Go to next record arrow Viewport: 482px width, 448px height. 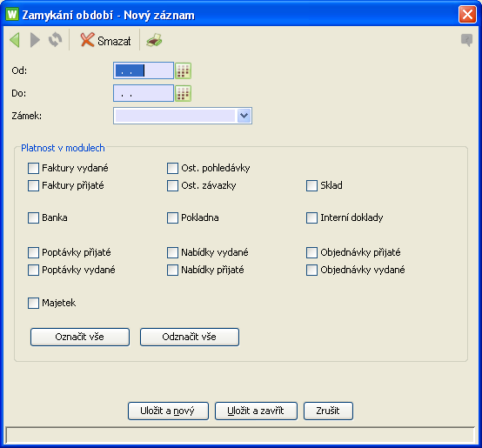point(35,40)
